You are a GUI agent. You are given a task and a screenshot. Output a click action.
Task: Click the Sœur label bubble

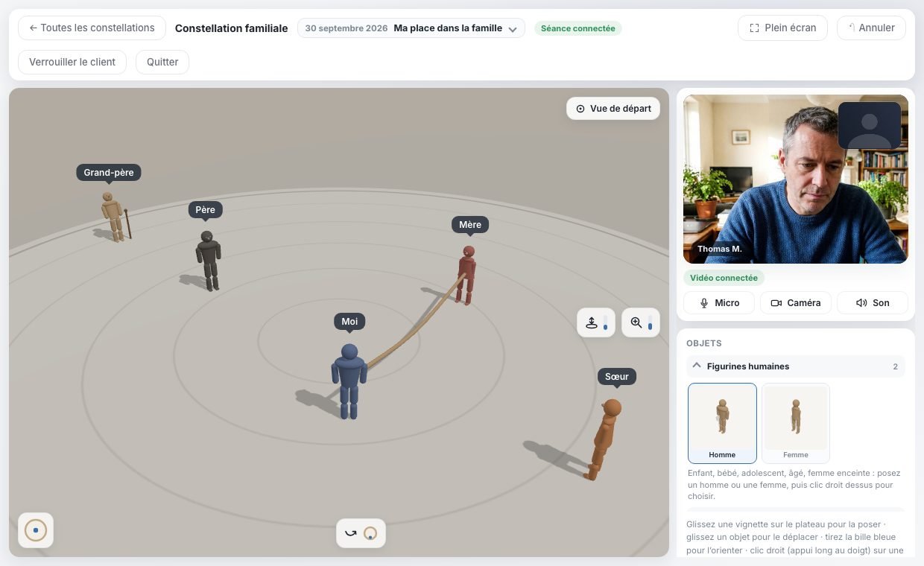pos(617,377)
